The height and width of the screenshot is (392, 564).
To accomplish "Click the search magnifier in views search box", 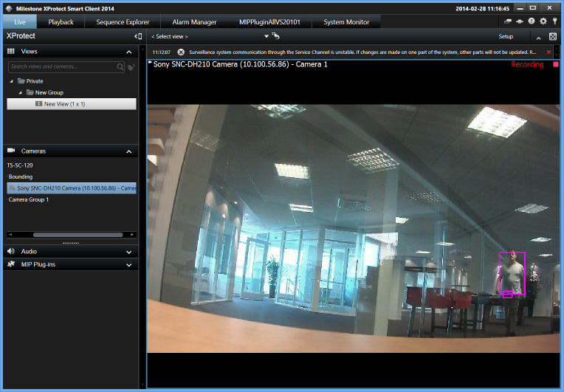I will tap(120, 66).
